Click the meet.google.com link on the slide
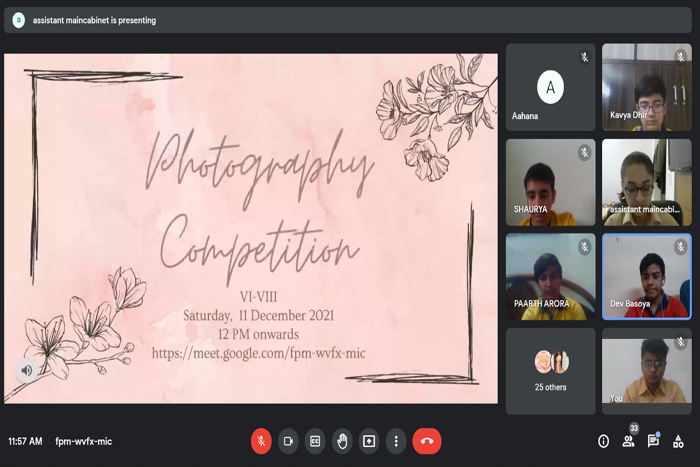This screenshot has height=467, width=700. [258, 353]
